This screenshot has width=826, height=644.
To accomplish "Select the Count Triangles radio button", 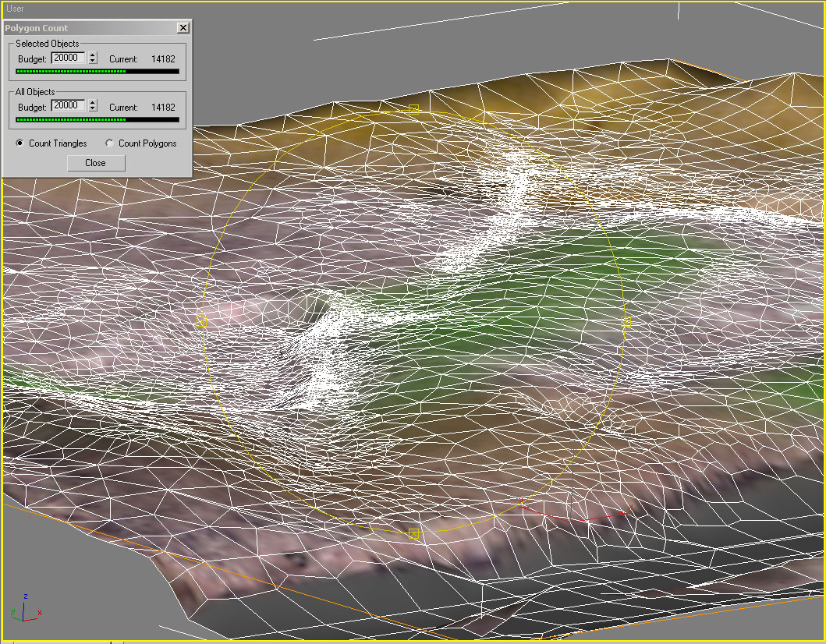I will [20, 143].
